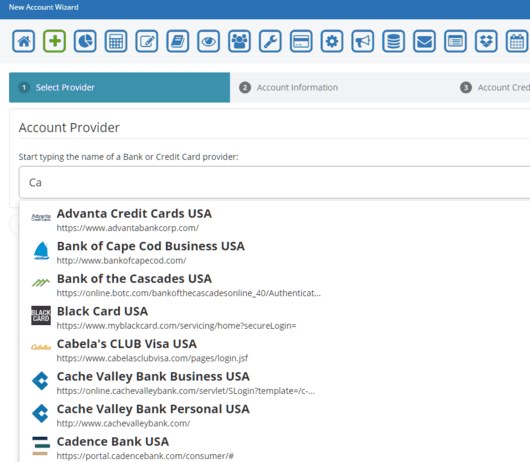Click the Bank of the Cascades logo
The image size is (530, 462).
pyautogui.click(x=41, y=282)
